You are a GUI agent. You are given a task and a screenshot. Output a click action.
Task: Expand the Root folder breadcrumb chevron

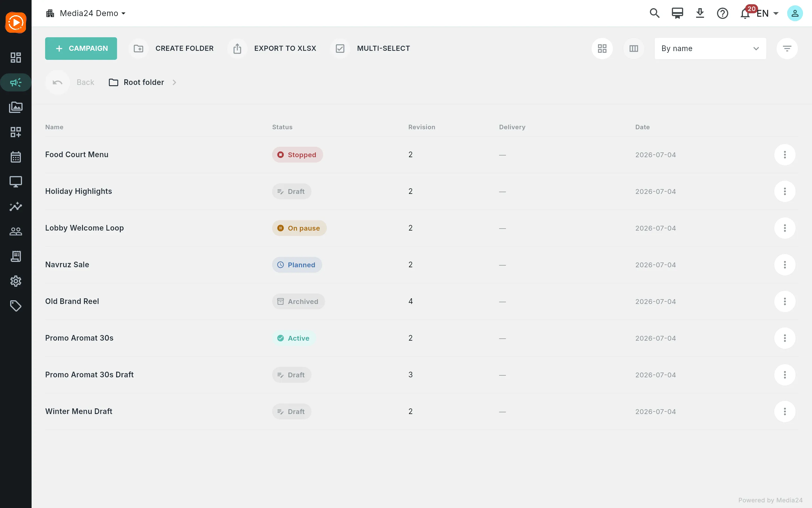174,82
